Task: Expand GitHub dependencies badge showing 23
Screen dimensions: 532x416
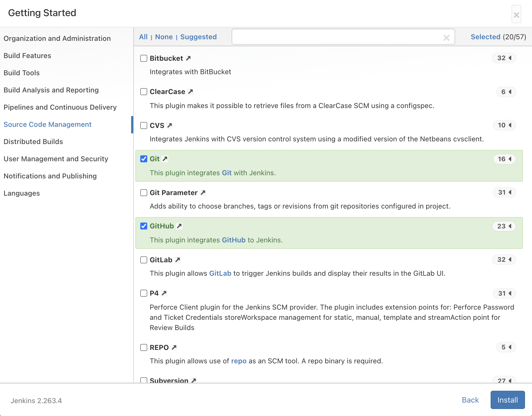Action: (x=504, y=226)
